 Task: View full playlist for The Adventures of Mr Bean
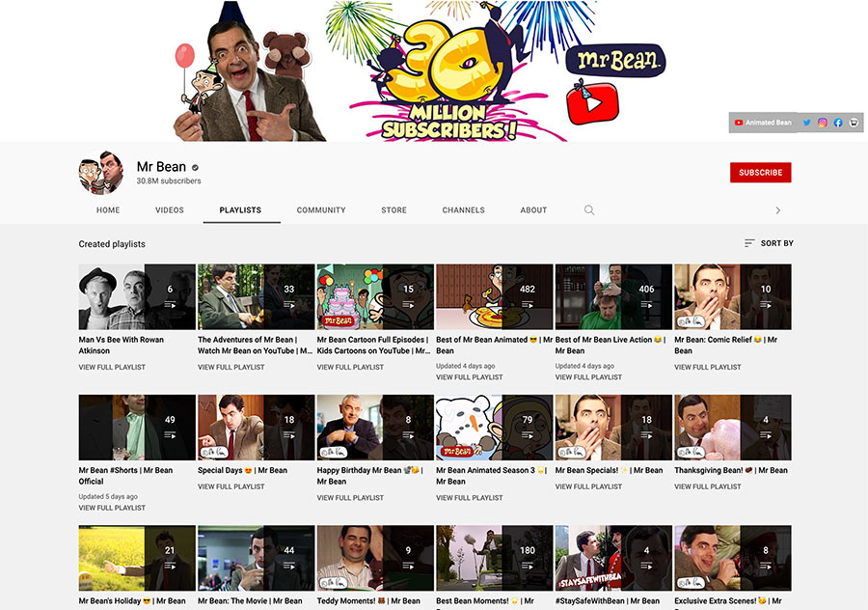point(231,367)
